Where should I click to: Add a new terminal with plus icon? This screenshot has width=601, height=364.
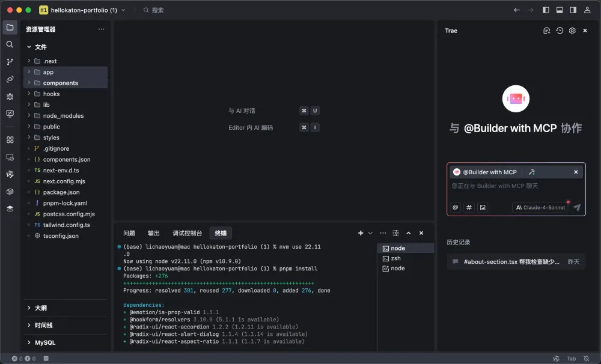tap(360, 233)
